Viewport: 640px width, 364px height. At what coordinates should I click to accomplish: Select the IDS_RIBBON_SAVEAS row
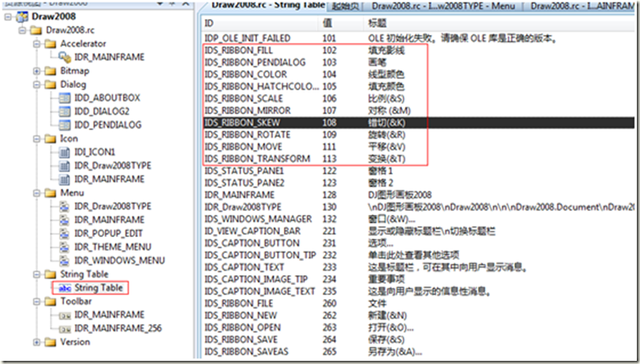(x=419, y=352)
